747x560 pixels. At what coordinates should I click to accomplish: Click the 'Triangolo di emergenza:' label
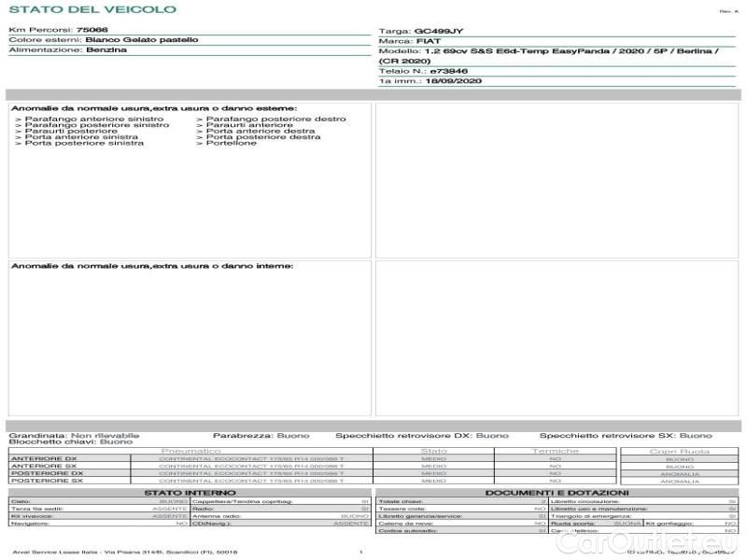point(591,516)
